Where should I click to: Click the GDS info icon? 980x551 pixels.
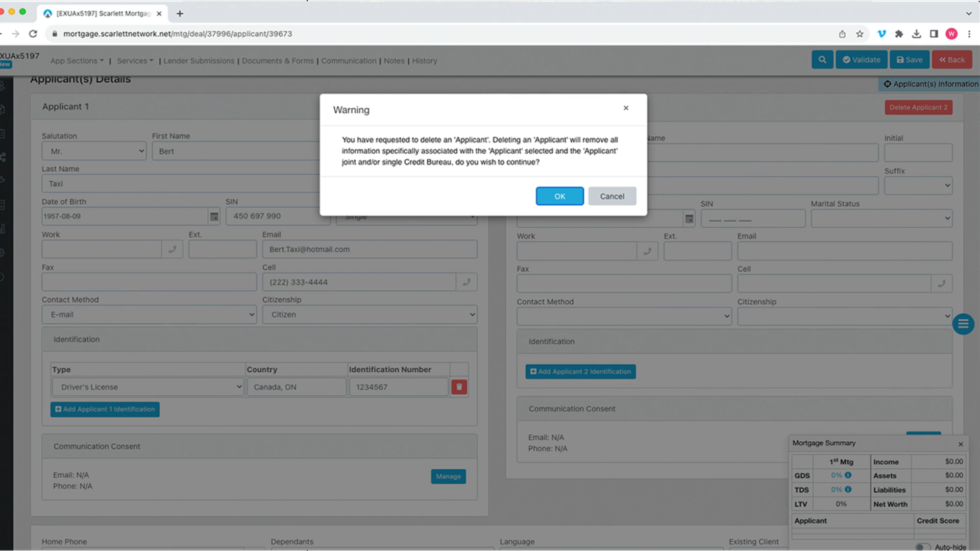tap(848, 475)
